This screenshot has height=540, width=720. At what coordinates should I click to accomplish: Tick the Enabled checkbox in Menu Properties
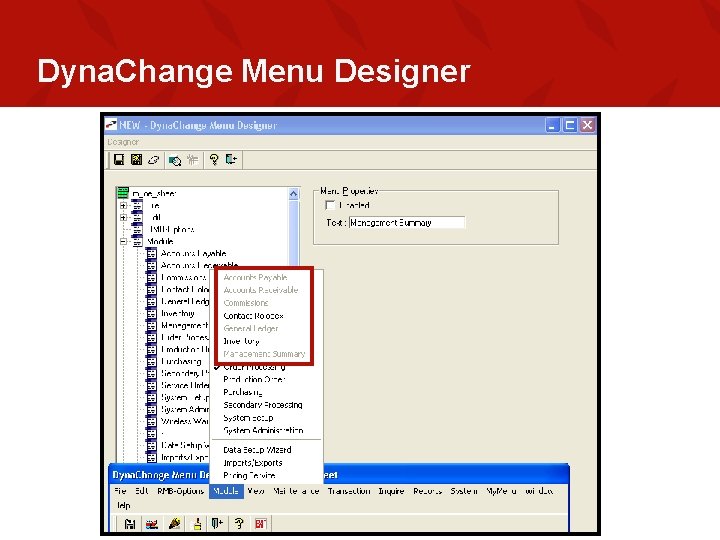(330, 205)
